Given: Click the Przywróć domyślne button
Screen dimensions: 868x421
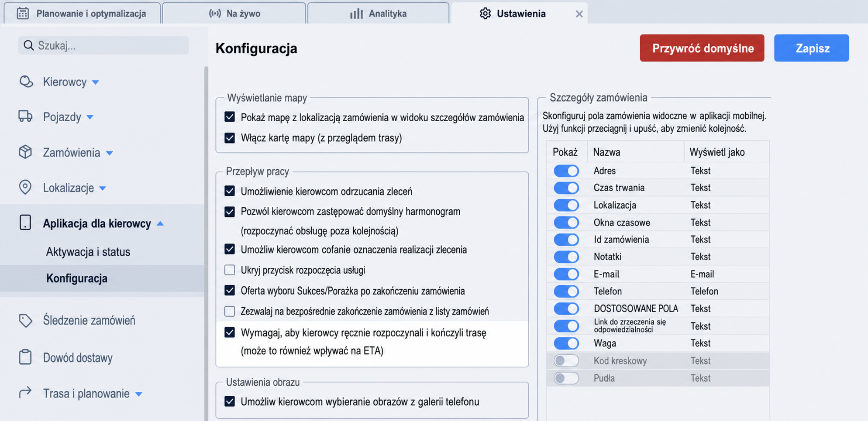Looking at the screenshot, I should [x=702, y=48].
